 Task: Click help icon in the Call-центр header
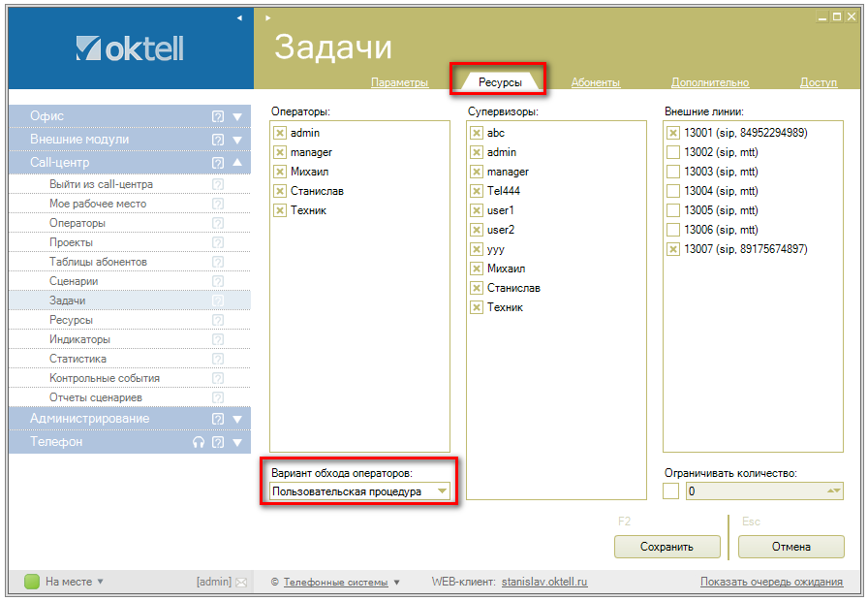(x=218, y=163)
